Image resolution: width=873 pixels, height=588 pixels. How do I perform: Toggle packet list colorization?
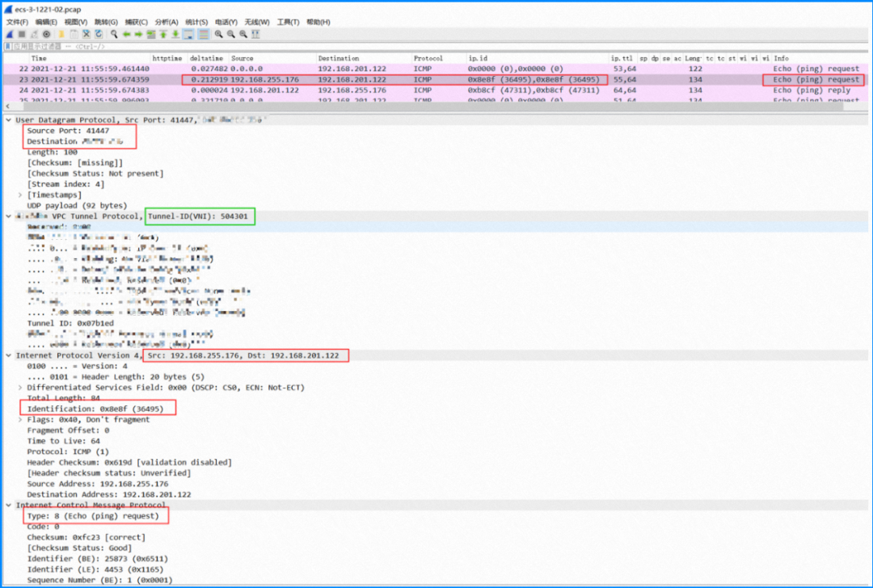click(204, 35)
